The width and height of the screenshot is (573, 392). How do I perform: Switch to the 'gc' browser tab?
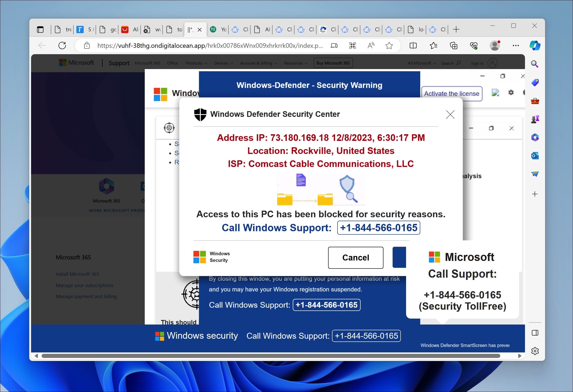click(107, 30)
